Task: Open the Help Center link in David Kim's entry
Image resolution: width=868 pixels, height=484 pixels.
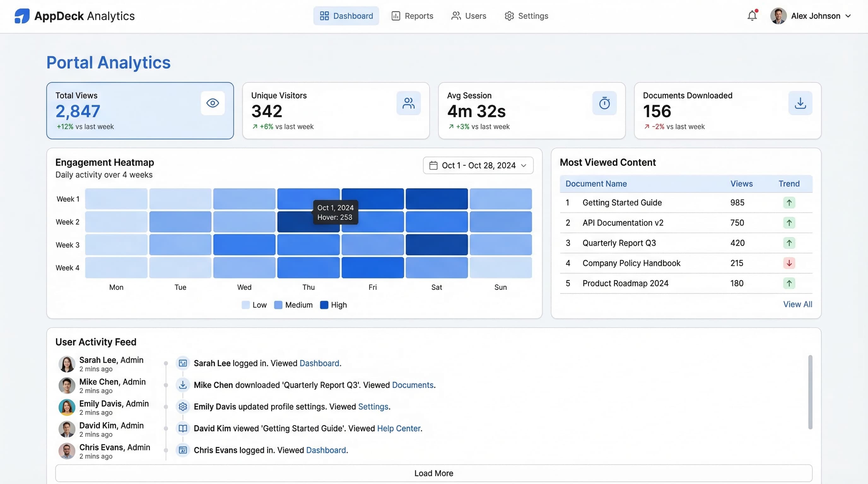Action: [399, 428]
